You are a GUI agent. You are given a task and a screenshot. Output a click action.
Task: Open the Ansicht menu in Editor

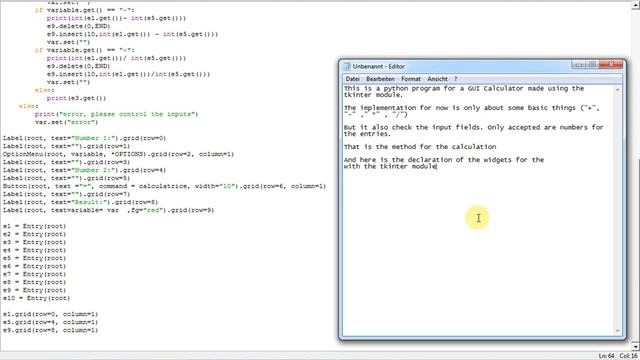pos(437,79)
